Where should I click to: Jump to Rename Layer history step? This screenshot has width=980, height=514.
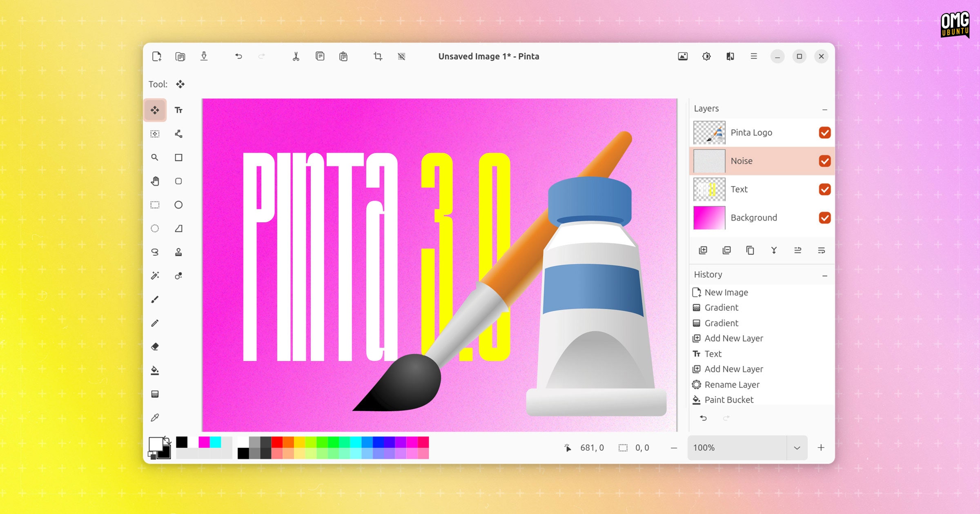[x=732, y=385]
